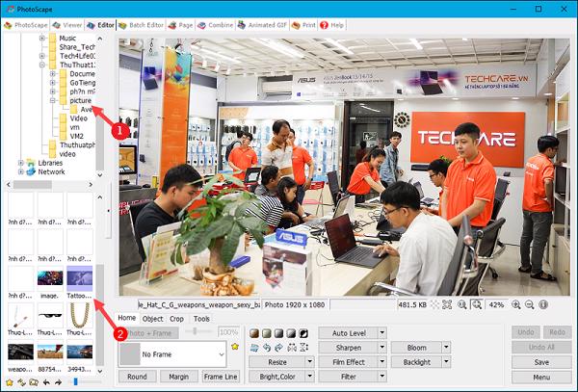Expand the Music folder node
Image resolution: width=578 pixels, height=392 pixels.
pyautogui.click(x=42, y=38)
